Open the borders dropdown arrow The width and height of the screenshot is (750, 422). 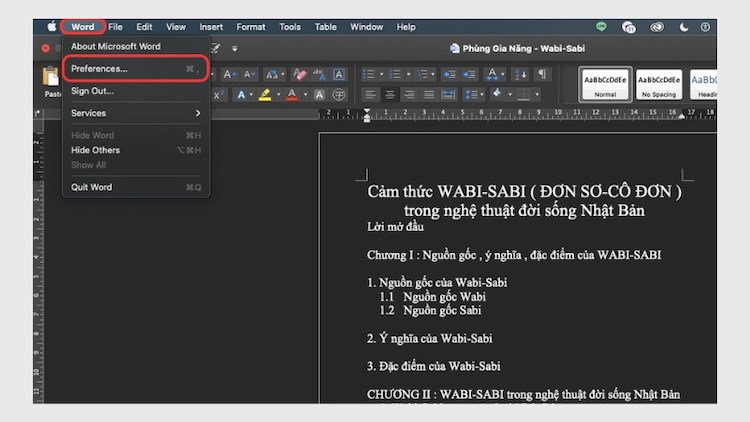[537, 95]
